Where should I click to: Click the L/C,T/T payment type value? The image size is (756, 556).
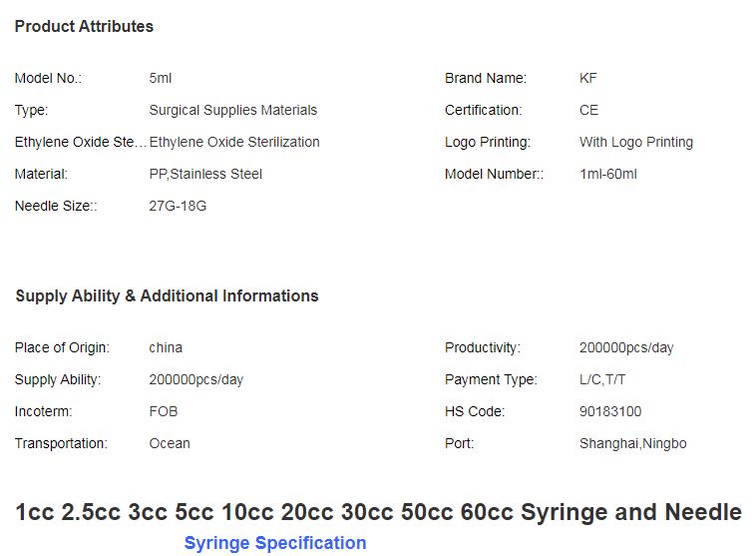(602, 379)
